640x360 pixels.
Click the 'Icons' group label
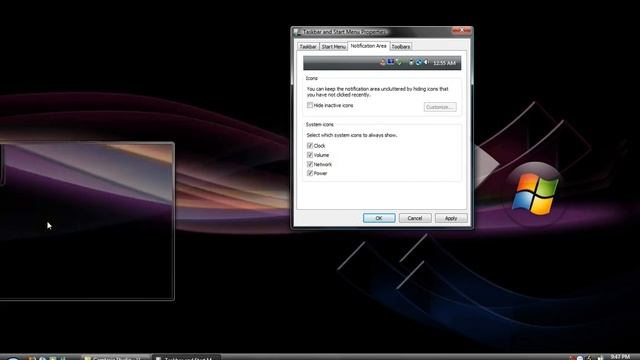tap(311, 78)
